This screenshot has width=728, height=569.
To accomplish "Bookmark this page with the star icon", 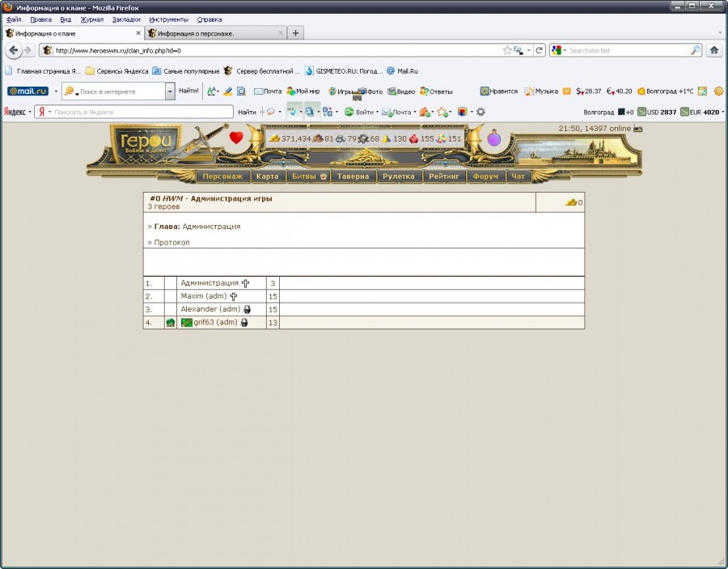I will [507, 50].
